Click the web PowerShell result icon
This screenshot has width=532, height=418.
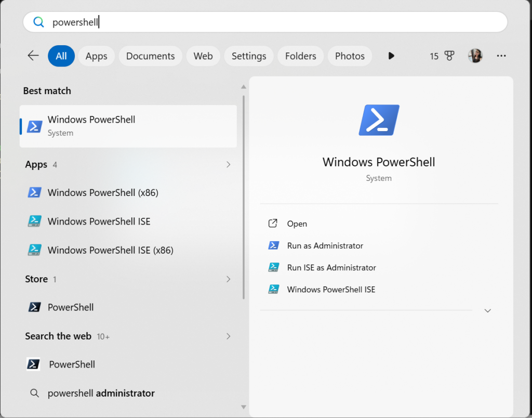click(x=34, y=364)
